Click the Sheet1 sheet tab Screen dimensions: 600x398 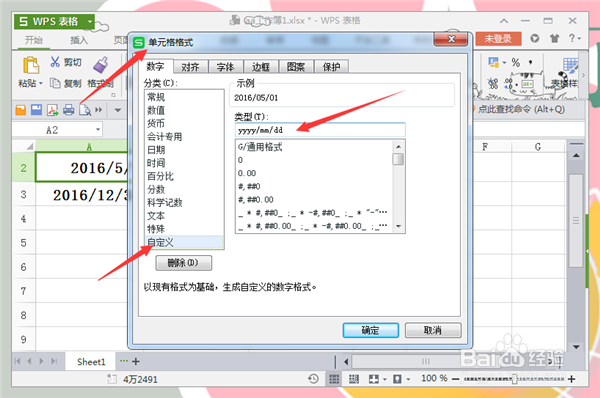pos(91,362)
